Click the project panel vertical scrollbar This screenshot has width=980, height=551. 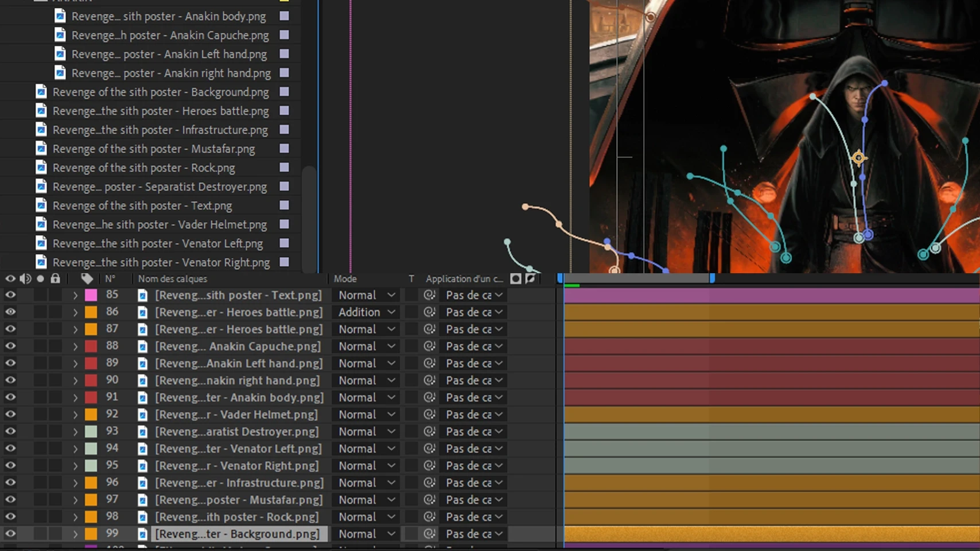coord(309,218)
